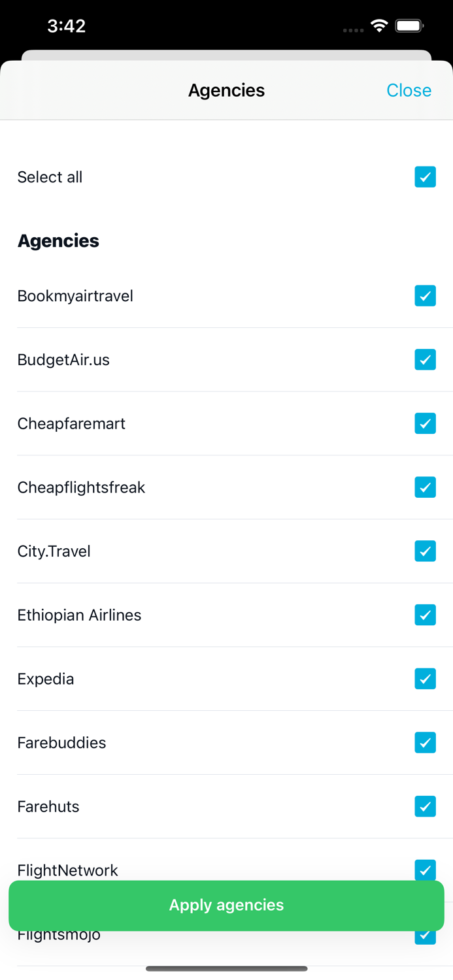The image size is (453, 980).
Task: Close the Agencies panel
Action: (409, 90)
